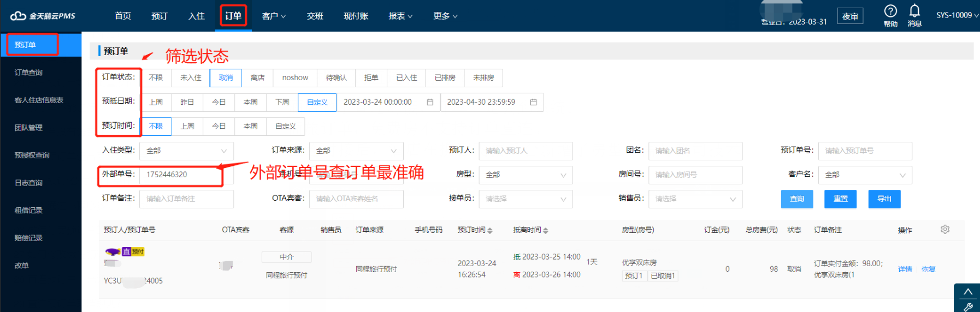Open the message bell notifications
Screen dimensions: 980x312
tap(914, 10)
